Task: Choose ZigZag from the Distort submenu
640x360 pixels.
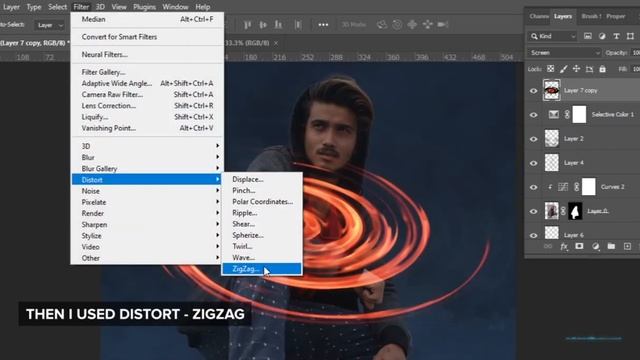Action: [262, 269]
